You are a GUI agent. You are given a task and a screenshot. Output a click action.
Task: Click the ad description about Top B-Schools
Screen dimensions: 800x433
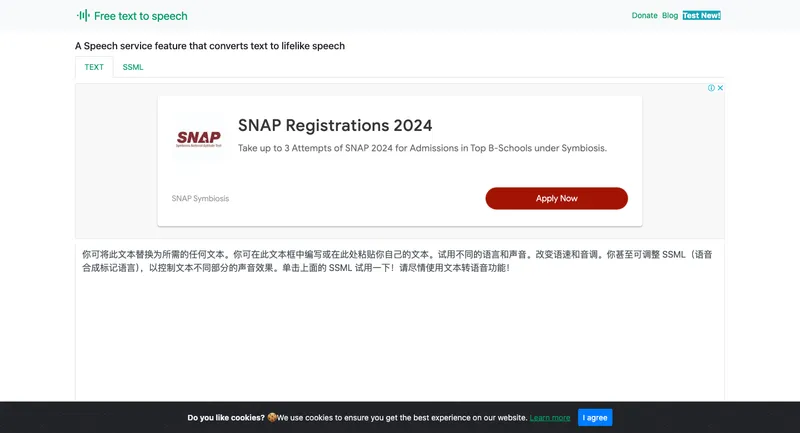click(422, 148)
